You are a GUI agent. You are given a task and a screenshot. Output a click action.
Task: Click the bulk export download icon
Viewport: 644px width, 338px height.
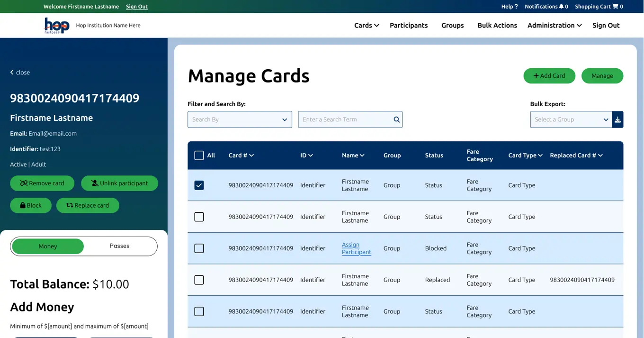click(617, 119)
